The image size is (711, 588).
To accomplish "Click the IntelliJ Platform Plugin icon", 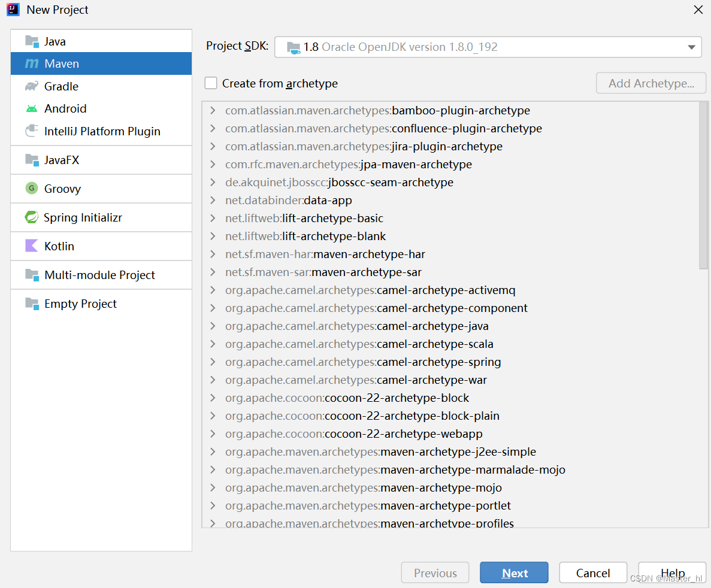I will 32,131.
